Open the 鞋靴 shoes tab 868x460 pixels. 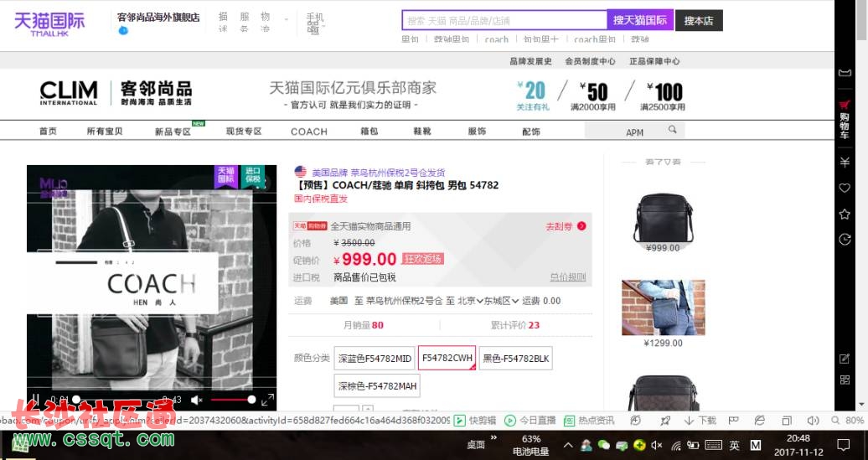pos(422,132)
